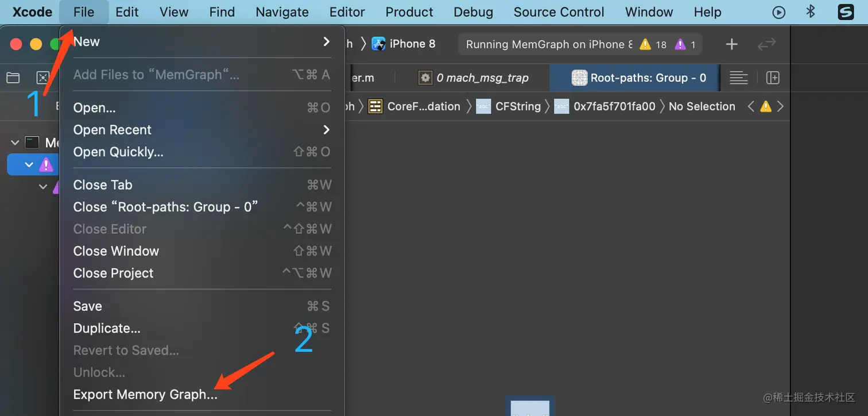
Task: Open the Debug menu
Action: (473, 12)
